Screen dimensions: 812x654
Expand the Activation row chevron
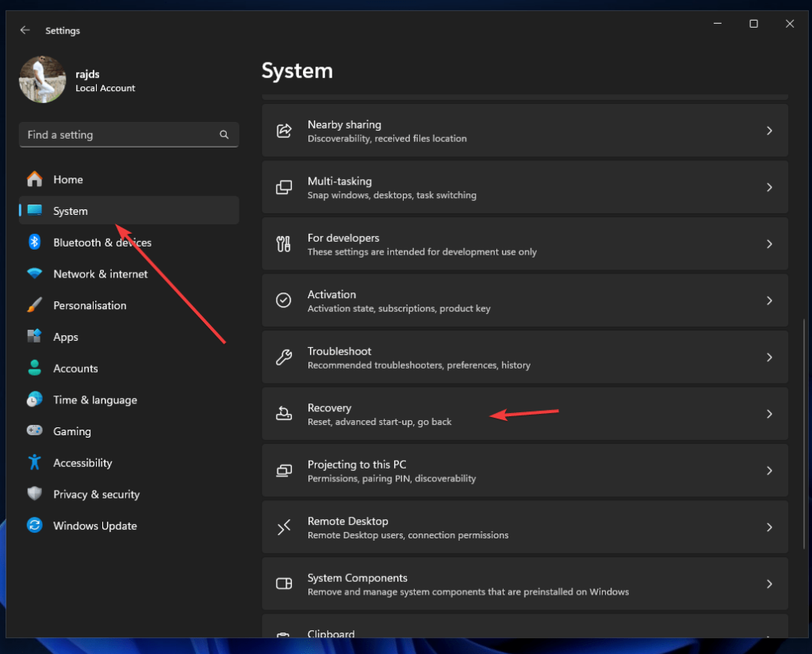(x=769, y=300)
